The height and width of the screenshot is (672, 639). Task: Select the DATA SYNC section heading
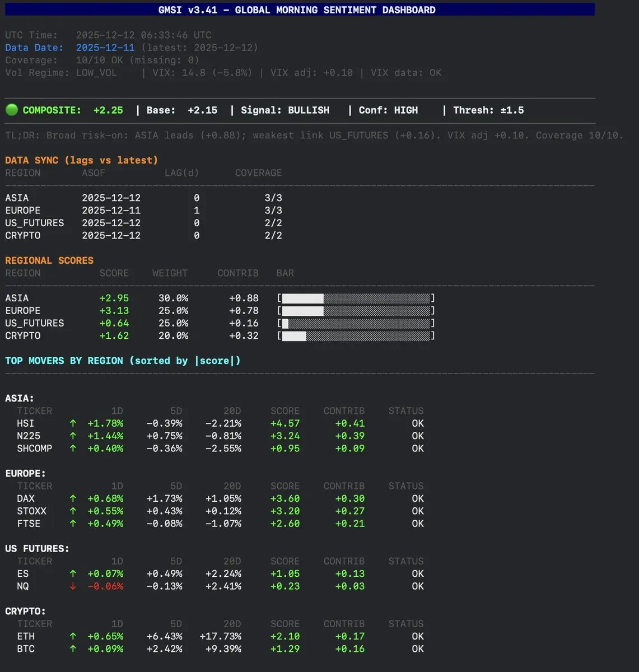click(81, 160)
